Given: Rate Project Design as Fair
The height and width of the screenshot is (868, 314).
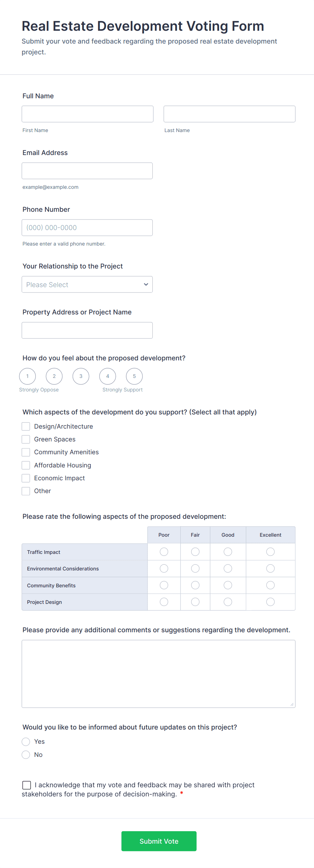Looking at the screenshot, I should 195,602.
